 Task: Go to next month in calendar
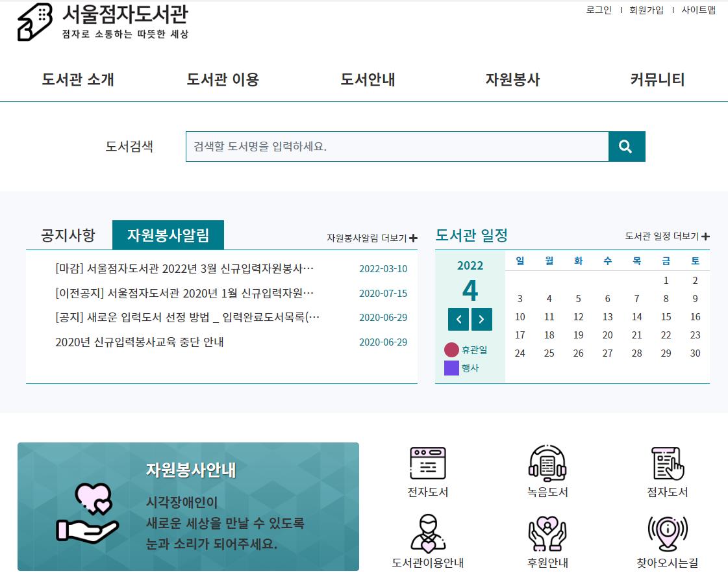482,319
